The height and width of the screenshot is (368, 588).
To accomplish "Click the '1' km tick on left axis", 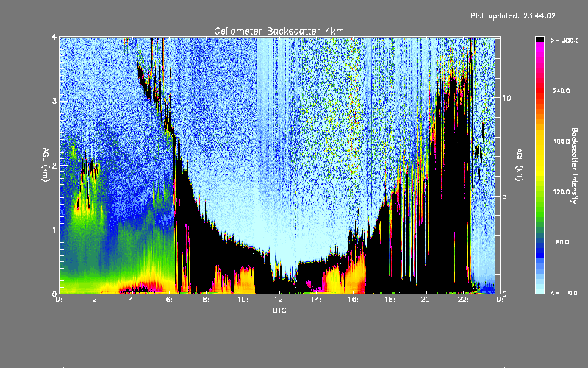I will [x=54, y=230].
